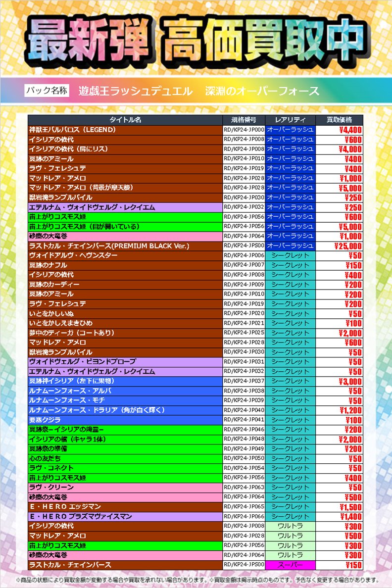Click the パック名称 label box
The image size is (392, 588).
click(47, 91)
